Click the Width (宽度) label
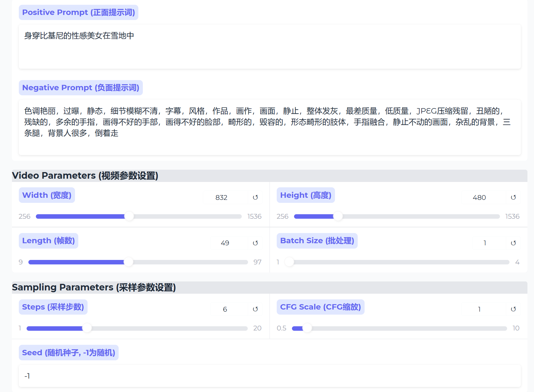The image size is (534, 392). point(47,195)
